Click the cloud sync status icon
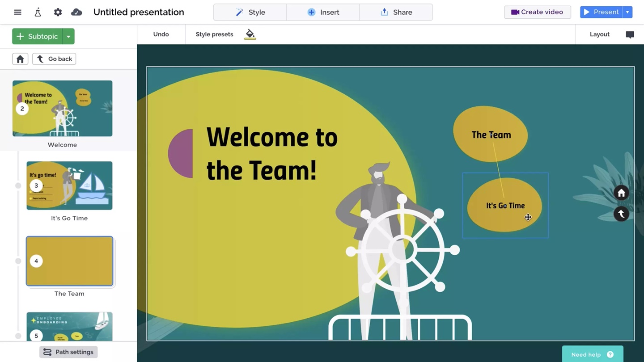The width and height of the screenshot is (644, 362). point(76,12)
